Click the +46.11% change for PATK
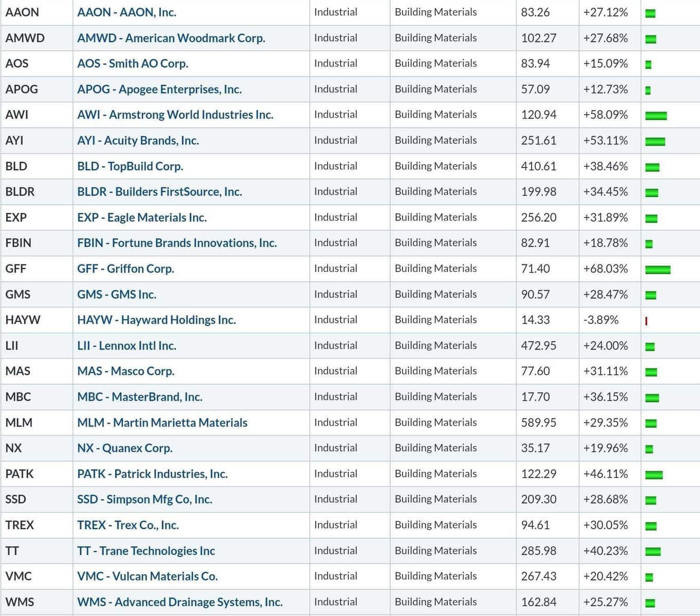 pyautogui.click(x=606, y=474)
